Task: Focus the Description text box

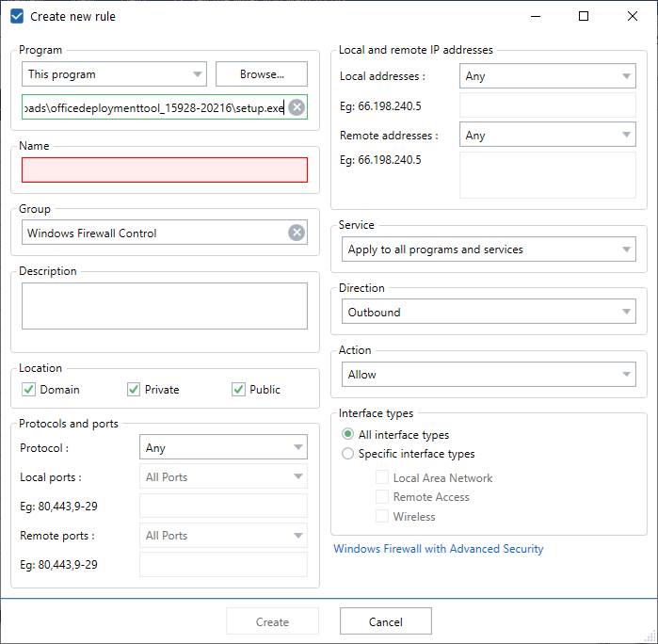Action: (x=164, y=306)
